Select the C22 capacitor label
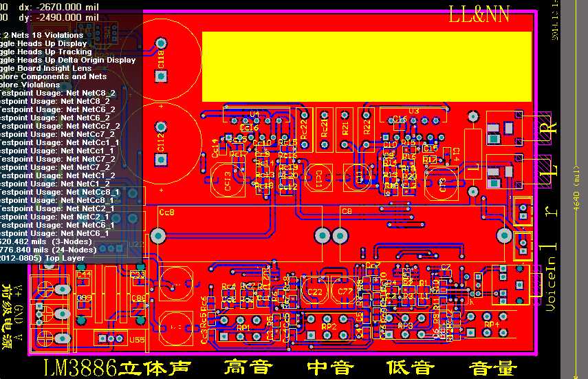 [314, 292]
